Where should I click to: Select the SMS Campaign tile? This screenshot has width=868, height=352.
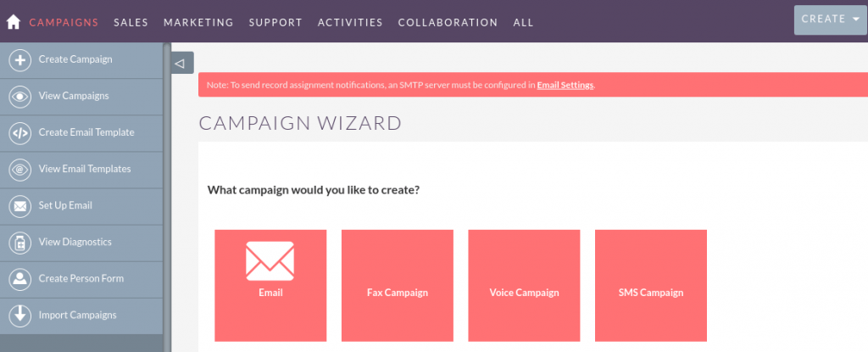[x=651, y=286]
